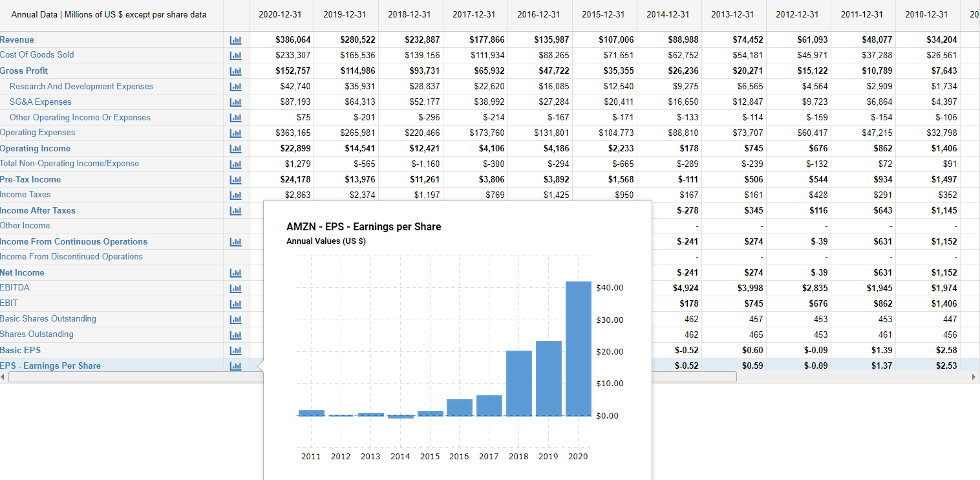This screenshot has width=980, height=480.
Task: Show chart for SG&A Expenses row
Action: pos(234,102)
